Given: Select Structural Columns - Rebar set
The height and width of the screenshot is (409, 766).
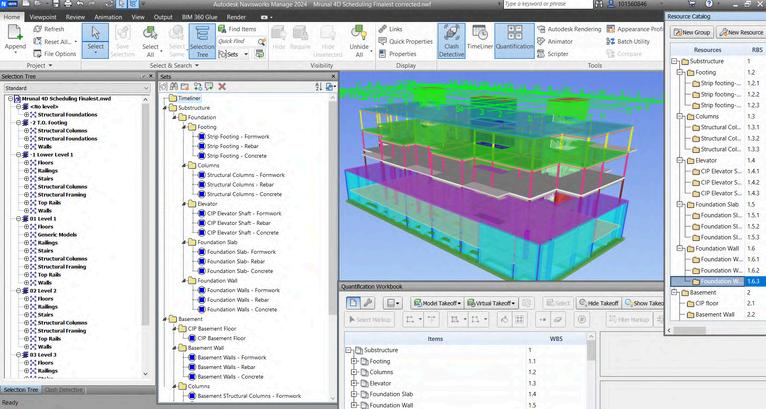Looking at the screenshot, I should (x=240, y=184).
